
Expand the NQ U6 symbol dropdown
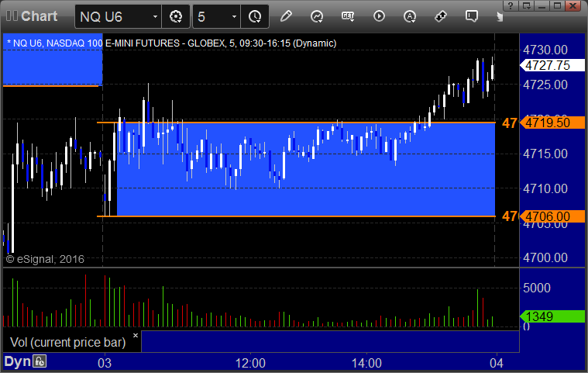pos(155,16)
